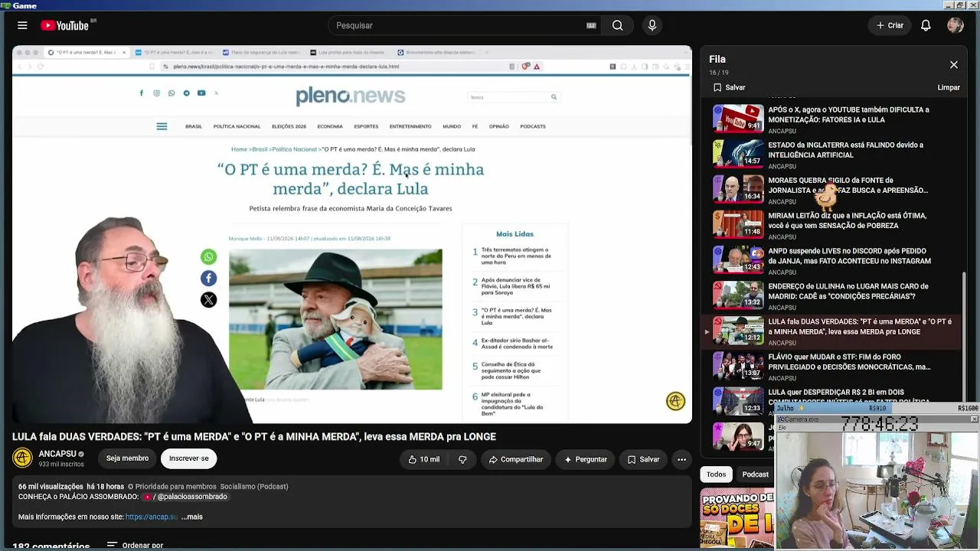Select the Podcast filter chip
This screenshot has width=980, height=551.
(755, 474)
